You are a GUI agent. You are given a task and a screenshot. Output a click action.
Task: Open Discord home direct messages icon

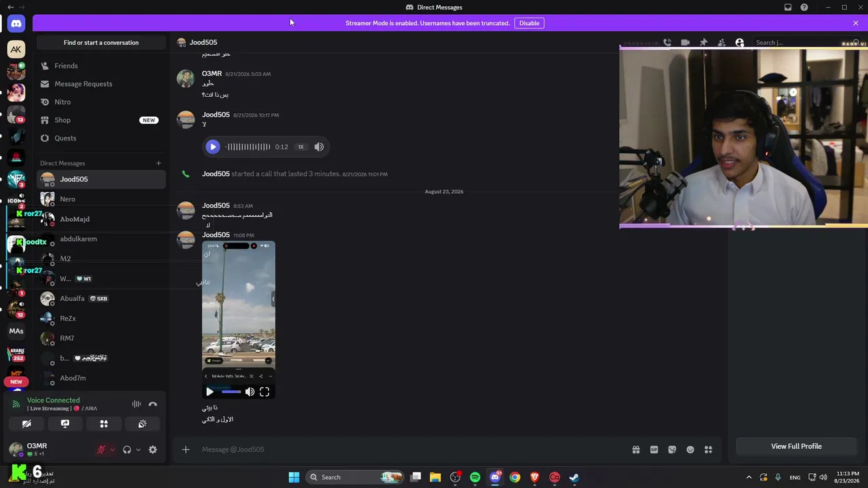(16, 24)
